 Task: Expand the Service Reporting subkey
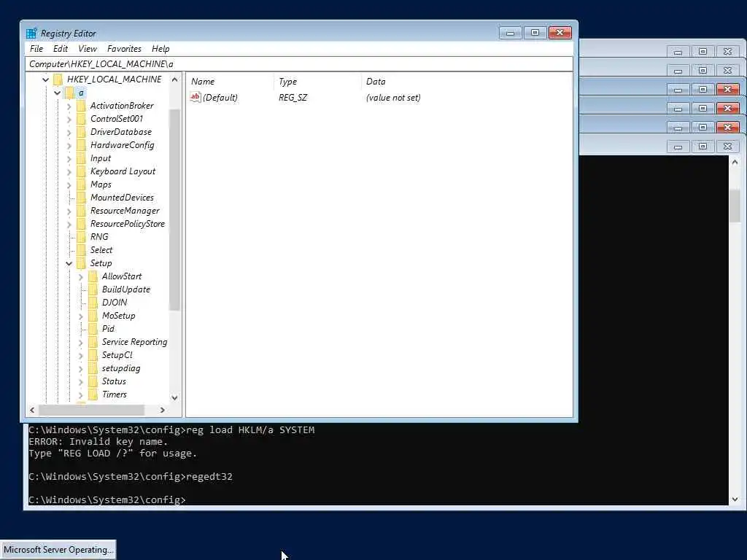[80, 343]
